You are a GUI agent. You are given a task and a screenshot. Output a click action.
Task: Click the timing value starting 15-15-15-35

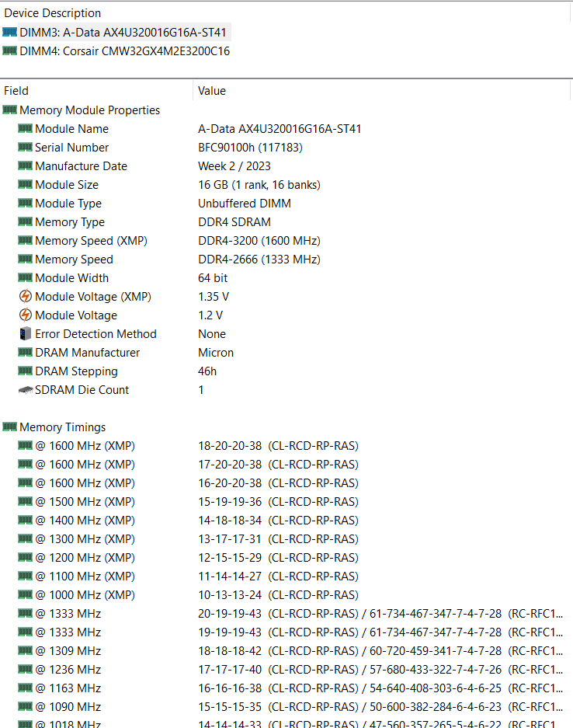pos(380,707)
